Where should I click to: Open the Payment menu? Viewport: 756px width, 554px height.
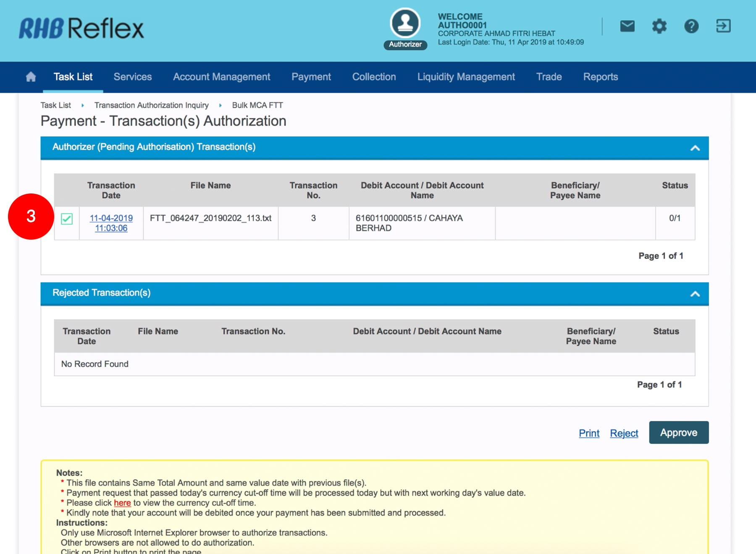311,77
